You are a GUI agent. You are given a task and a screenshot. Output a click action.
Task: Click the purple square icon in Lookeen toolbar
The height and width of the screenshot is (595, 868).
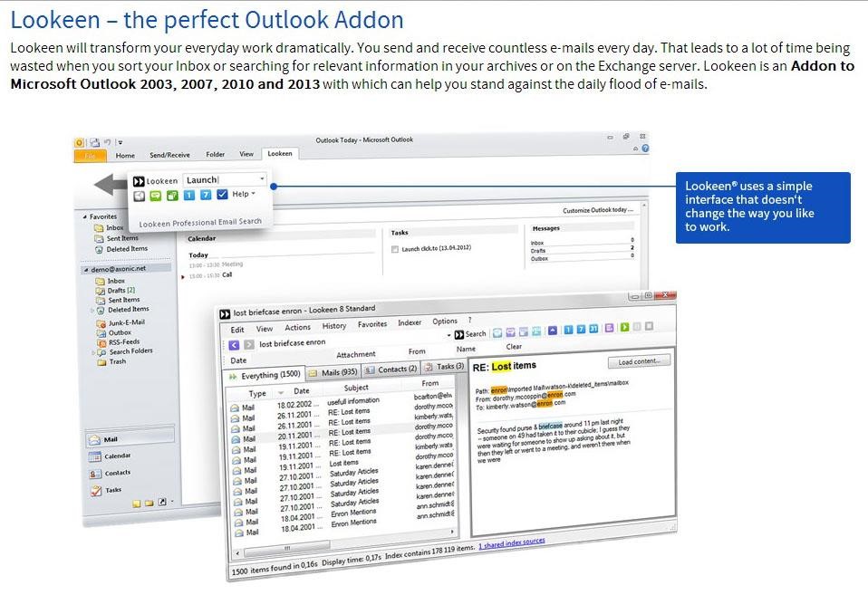[610, 328]
